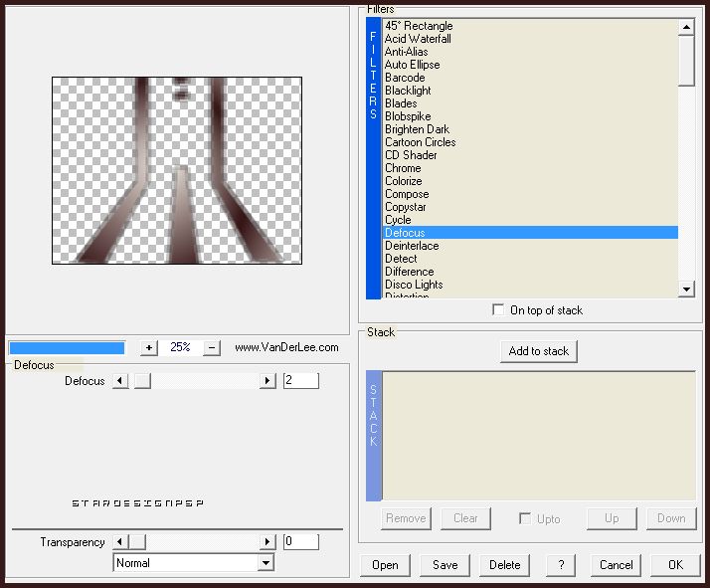710x588 pixels.
Task: Click the image preview thumbnail
Action: click(177, 170)
